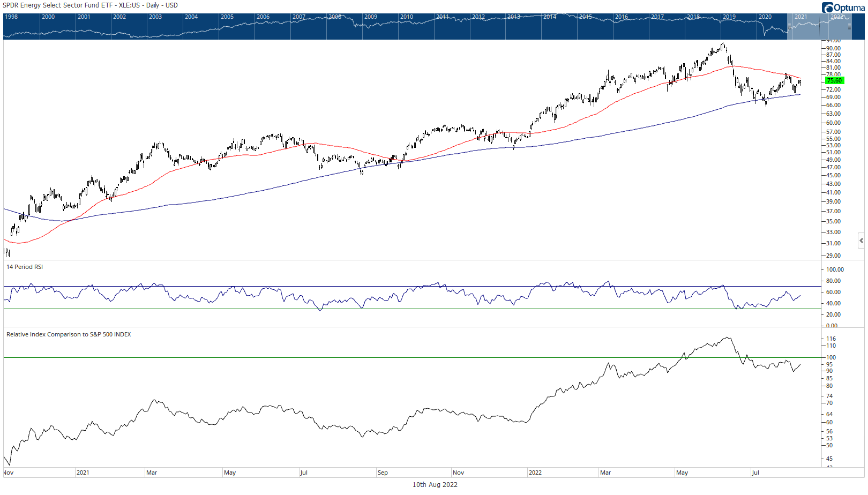Viewport: 868px width, 495px height.
Task: Jump to 2004 in the overview timeline
Action: coord(191,17)
